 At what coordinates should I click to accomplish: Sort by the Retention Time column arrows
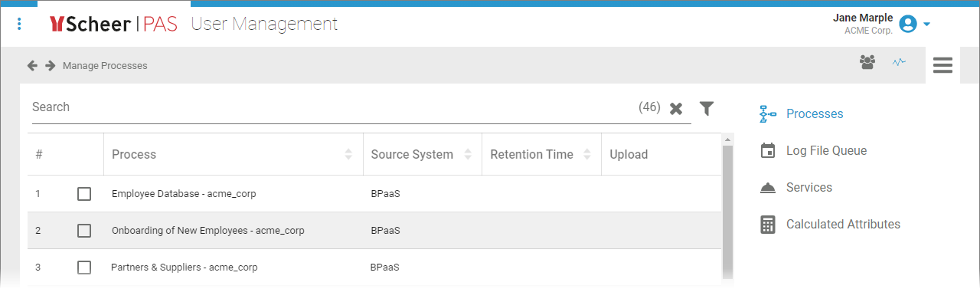click(587, 154)
